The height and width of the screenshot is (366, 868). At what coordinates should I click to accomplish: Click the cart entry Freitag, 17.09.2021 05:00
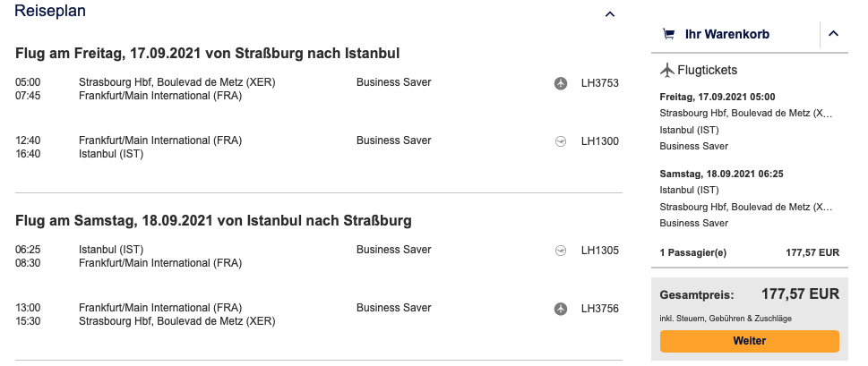[x=717, y=97]
